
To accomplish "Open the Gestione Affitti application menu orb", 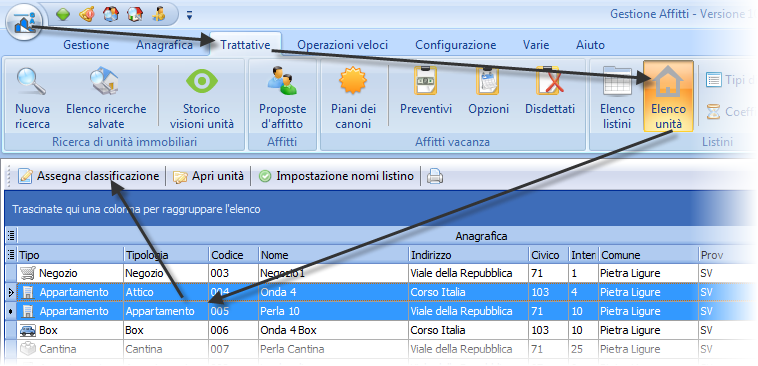I will click(24, 23).
